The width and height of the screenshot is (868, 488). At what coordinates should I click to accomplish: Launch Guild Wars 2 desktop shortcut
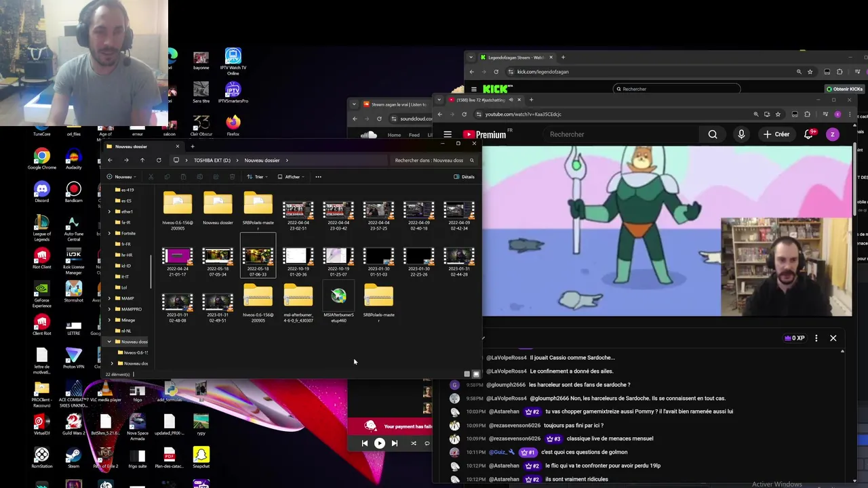tap(73, 425)
